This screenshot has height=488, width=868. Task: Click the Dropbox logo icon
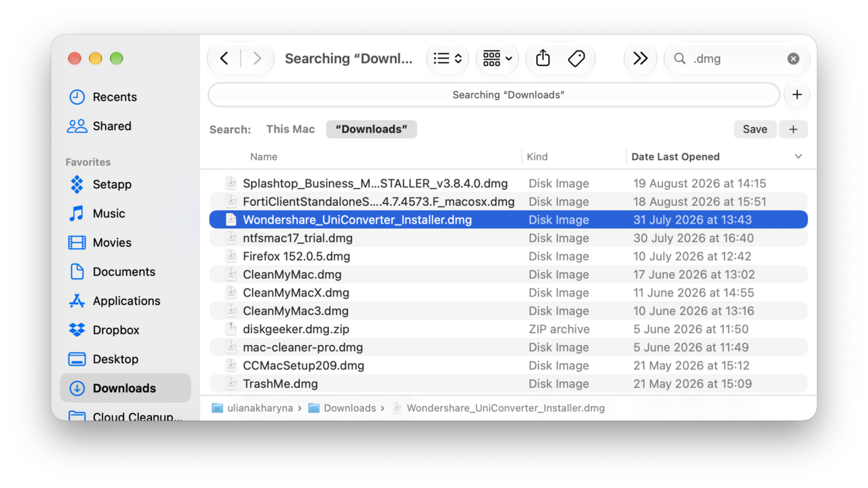coord(77,330)
